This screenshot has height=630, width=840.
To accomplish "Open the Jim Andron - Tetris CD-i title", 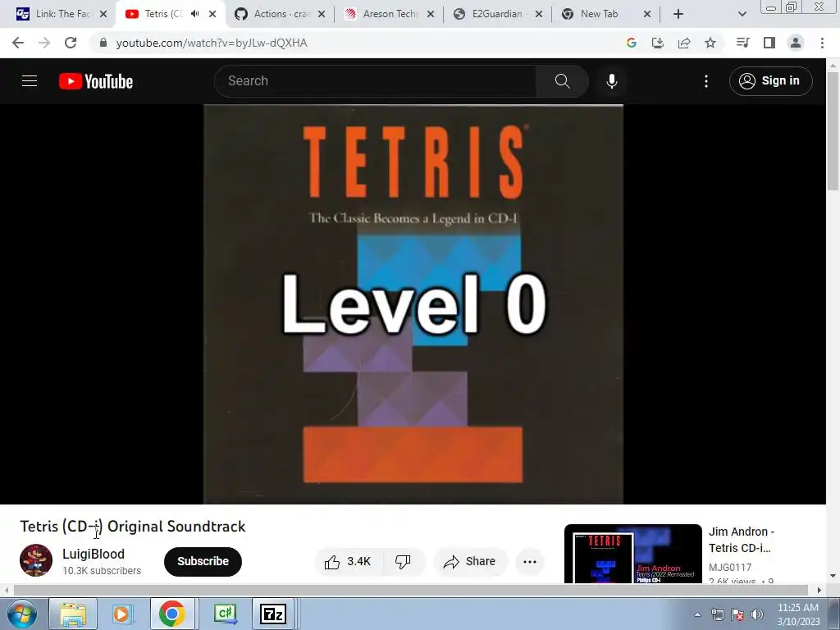I will coord(742,540).
